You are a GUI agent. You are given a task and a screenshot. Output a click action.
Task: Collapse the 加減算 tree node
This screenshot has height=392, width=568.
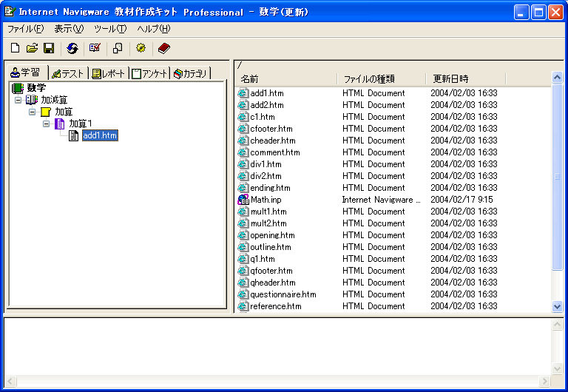[x=18, y=100]
